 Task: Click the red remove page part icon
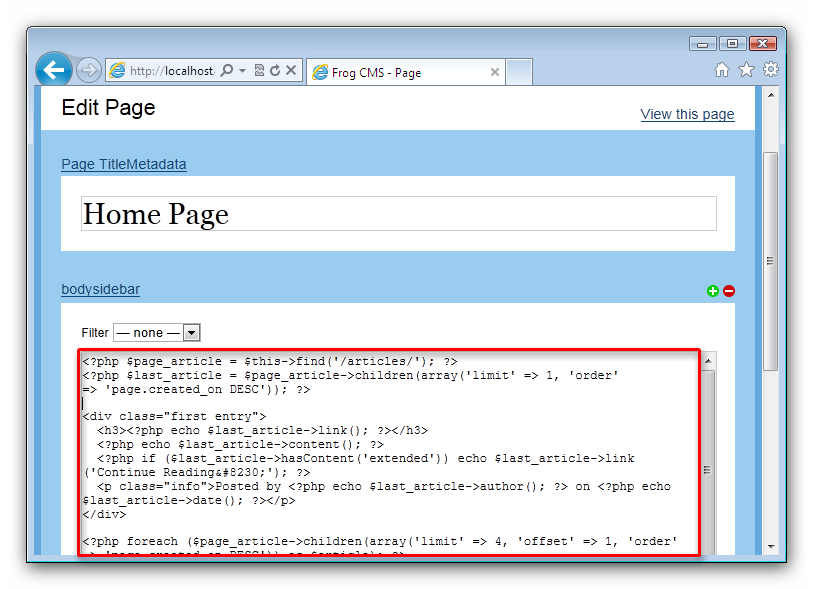click(729, 291)
